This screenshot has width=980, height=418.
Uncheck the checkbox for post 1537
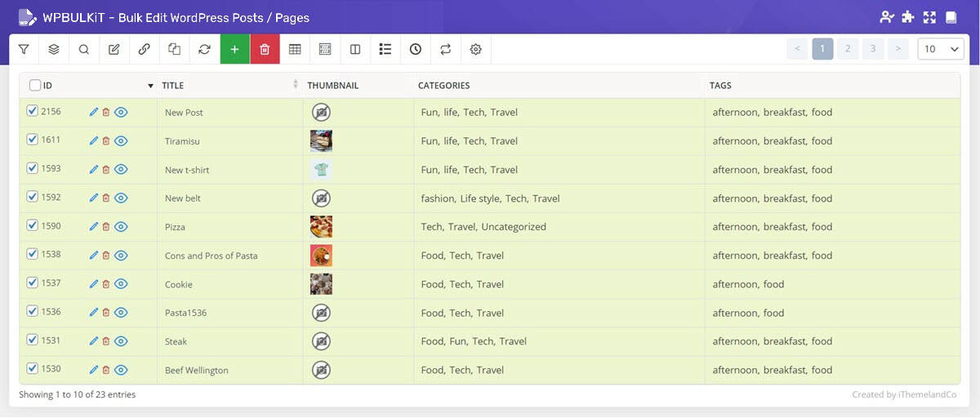tap(33, 282)
